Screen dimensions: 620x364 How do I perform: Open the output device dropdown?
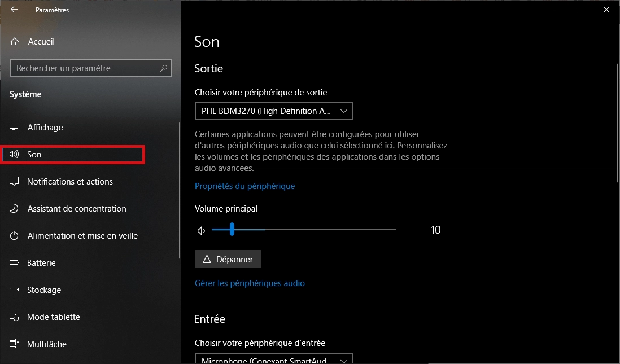pos(273,111)
